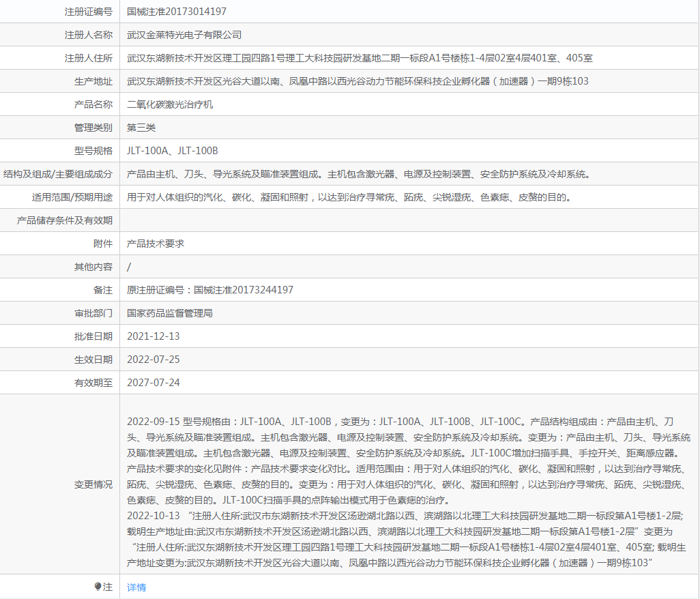Click approval date 2021-12-13
700x599 pixels.
pos(153,336)
